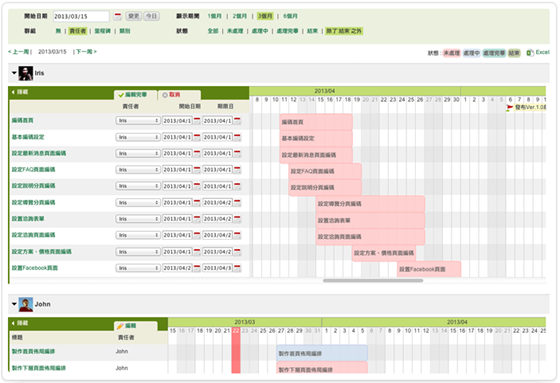Hide task list in John's chart (隱藏)
Image resolution: width=560 pixels, height=383 pixels.
pyautogui.click(x=20, y=323)
